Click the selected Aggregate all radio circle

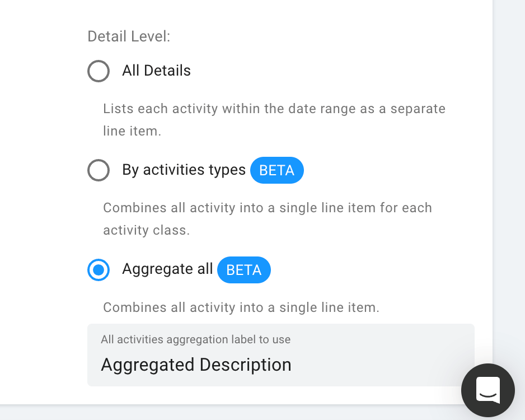click(99, 269)
